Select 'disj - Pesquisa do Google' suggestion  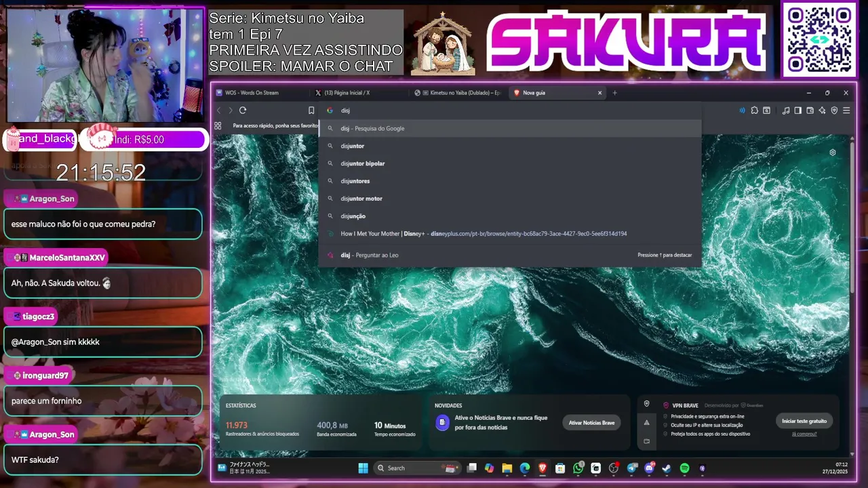[510, 128]
